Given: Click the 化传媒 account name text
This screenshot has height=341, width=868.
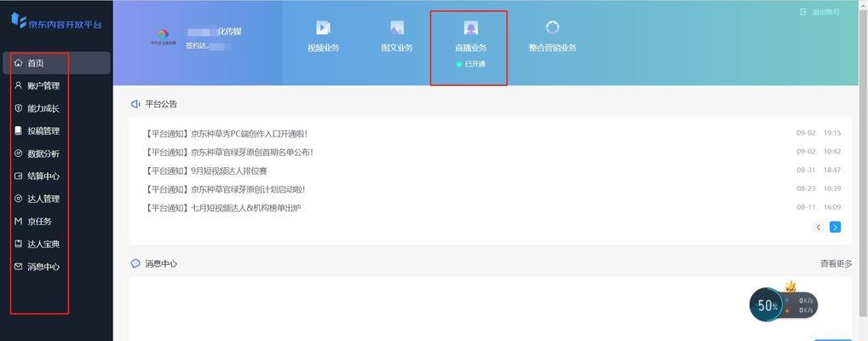Looking at the screenshot, I should (229, 32).
